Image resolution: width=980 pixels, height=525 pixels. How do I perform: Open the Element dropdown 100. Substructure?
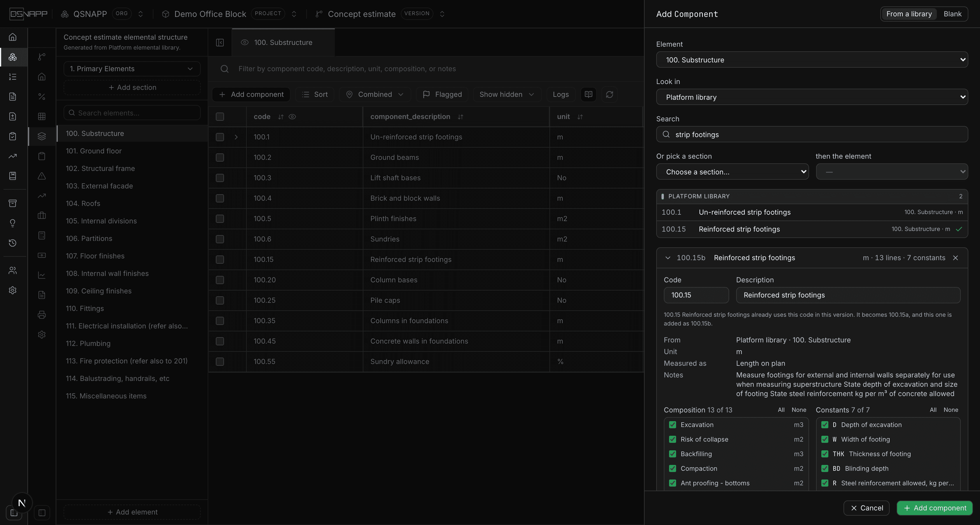point(812,60)
